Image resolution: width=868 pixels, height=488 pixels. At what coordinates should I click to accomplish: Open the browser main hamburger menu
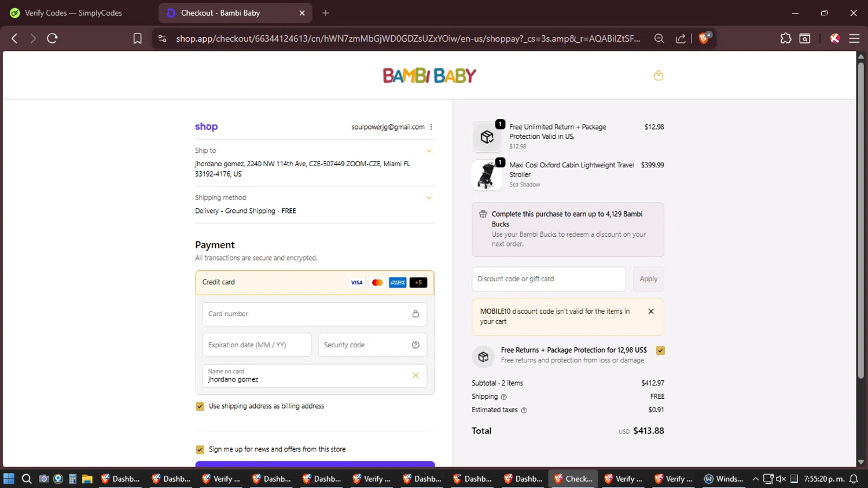[x=854, y=38]
